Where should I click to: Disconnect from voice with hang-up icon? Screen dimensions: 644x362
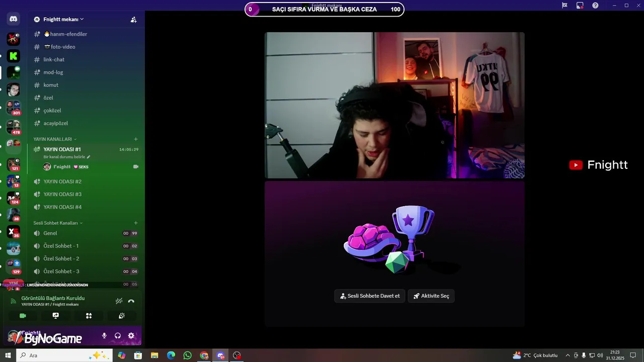pos(131,301)
